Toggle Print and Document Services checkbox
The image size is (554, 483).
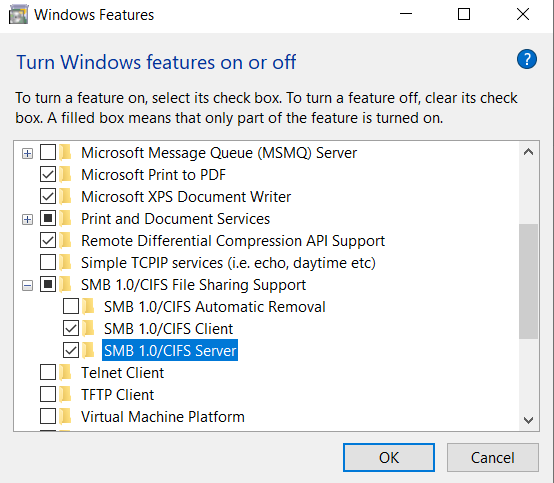(48, 219)
